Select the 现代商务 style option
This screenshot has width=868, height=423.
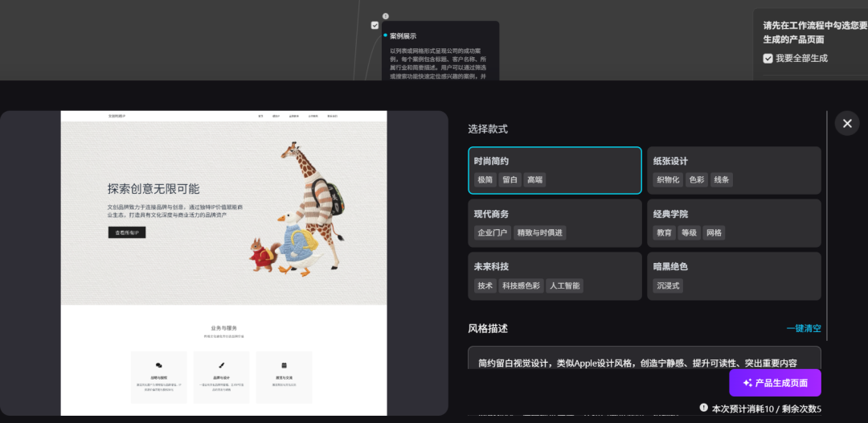555,223
